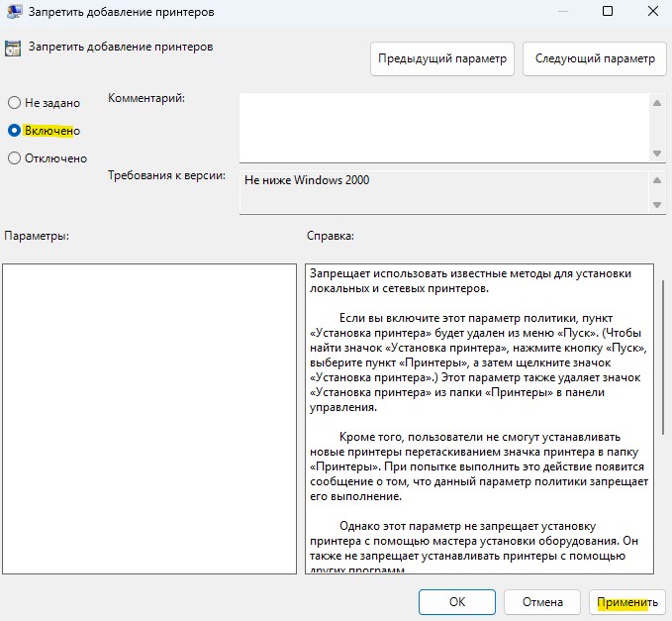Click the policy setting icon beside title
Viewport: 672px width, 621px height.
pos(13,48)
